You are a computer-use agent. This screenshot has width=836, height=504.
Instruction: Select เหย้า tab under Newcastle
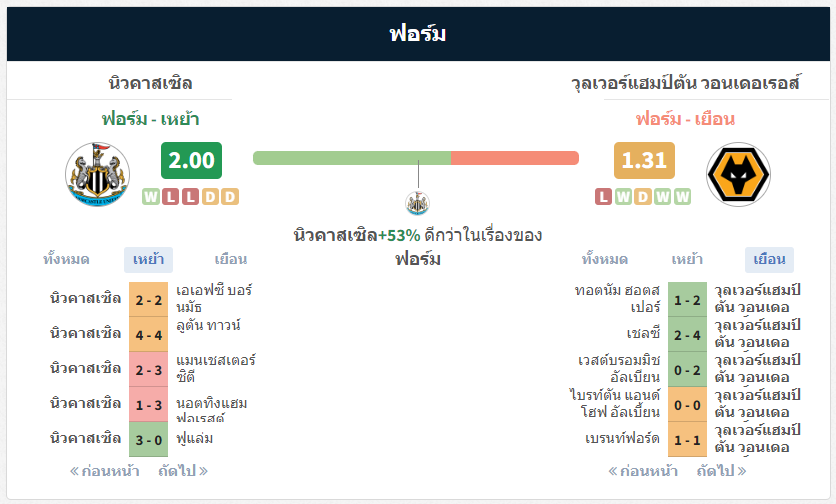[x=148, y=260]
